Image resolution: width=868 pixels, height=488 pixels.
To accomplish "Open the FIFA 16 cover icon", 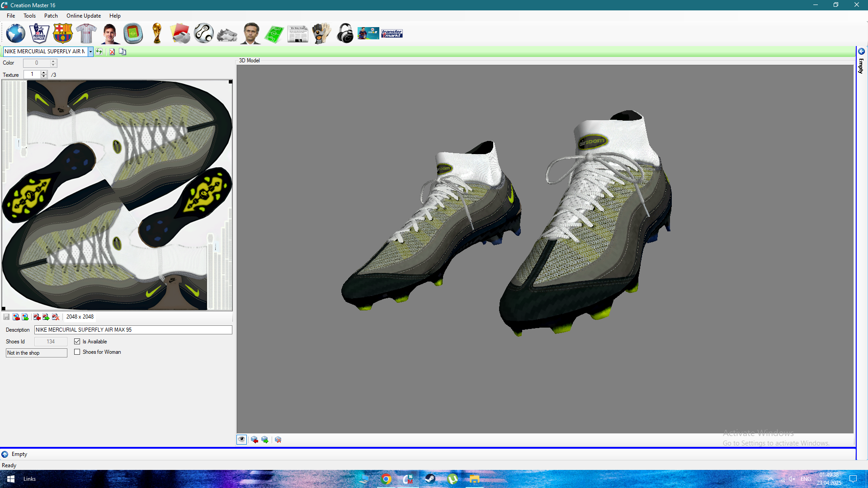I will pos(368,33).
